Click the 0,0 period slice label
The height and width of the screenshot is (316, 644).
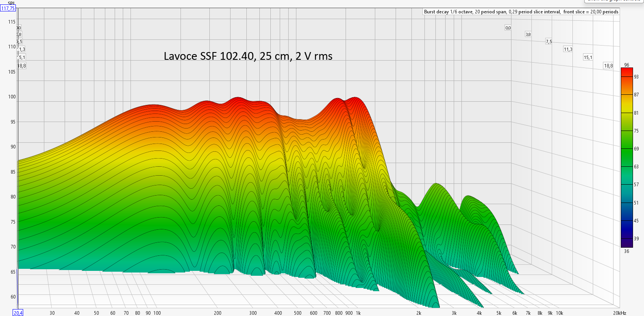[x=508, y=28]
